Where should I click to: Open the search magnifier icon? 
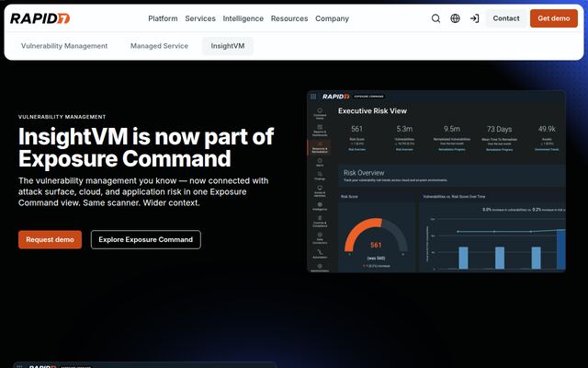[435, 18]
